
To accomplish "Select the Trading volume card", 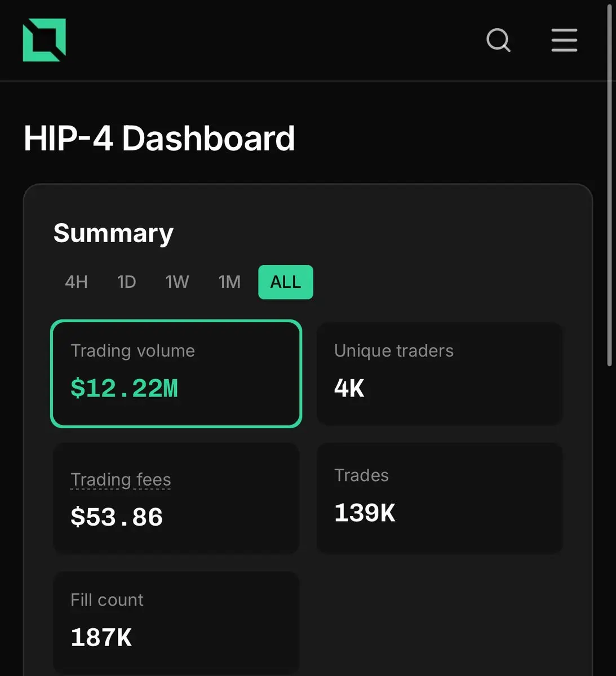I will (x=176, y=373).
